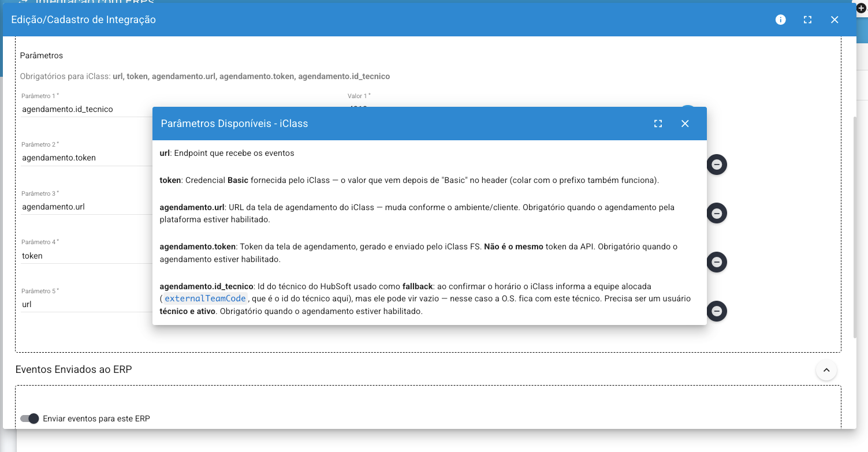Remove Parâmetro 3 with its minus button

(x=717, y=214)
